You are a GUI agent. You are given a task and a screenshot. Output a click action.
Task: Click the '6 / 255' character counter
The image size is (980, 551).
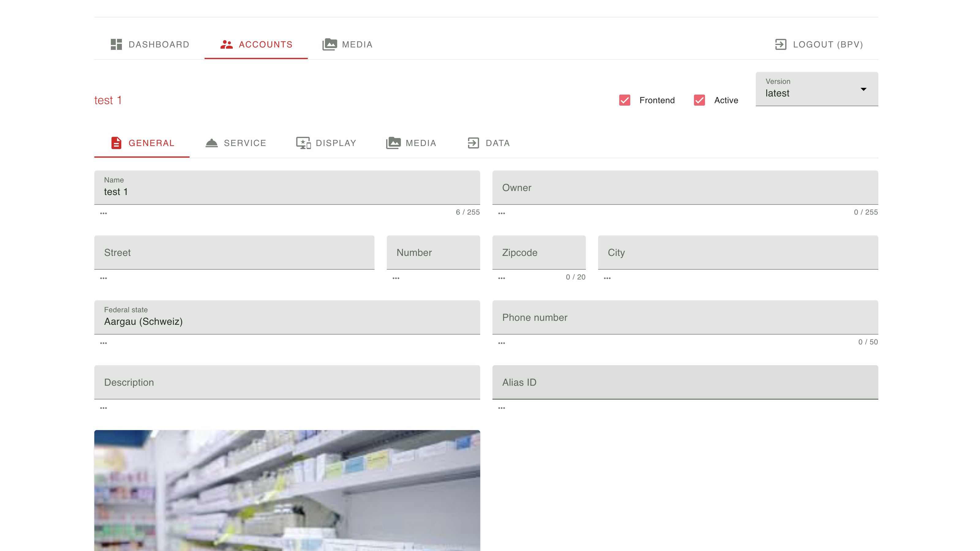click(468, 212)
